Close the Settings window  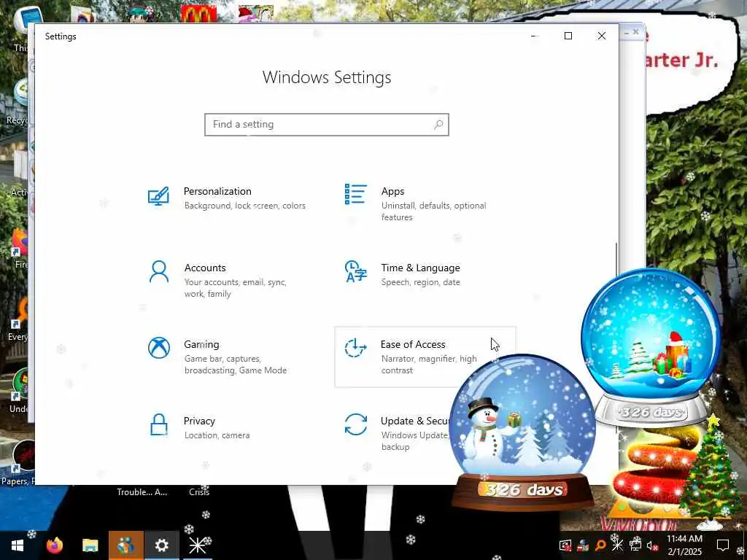coord(602,36)
